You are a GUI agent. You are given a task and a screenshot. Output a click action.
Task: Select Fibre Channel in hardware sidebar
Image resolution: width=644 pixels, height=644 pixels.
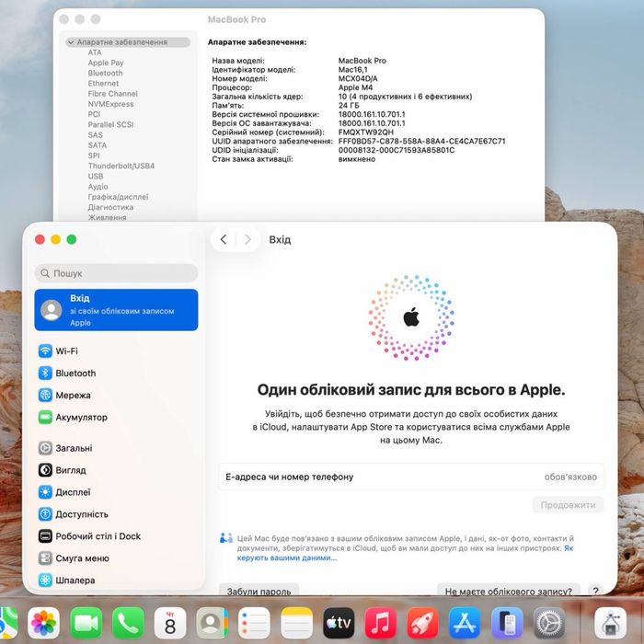click(x=112, y=94)
